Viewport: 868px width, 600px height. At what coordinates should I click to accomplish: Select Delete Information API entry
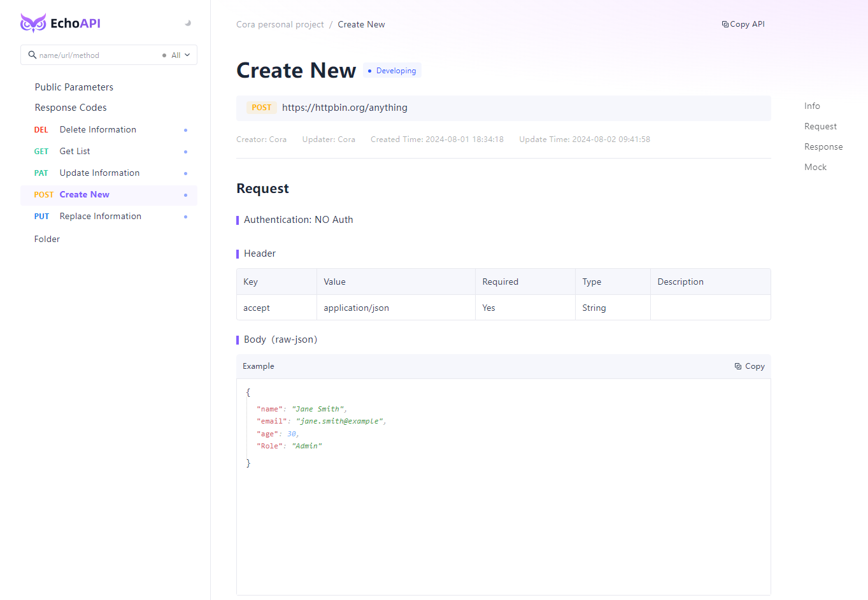pos(109,130)
